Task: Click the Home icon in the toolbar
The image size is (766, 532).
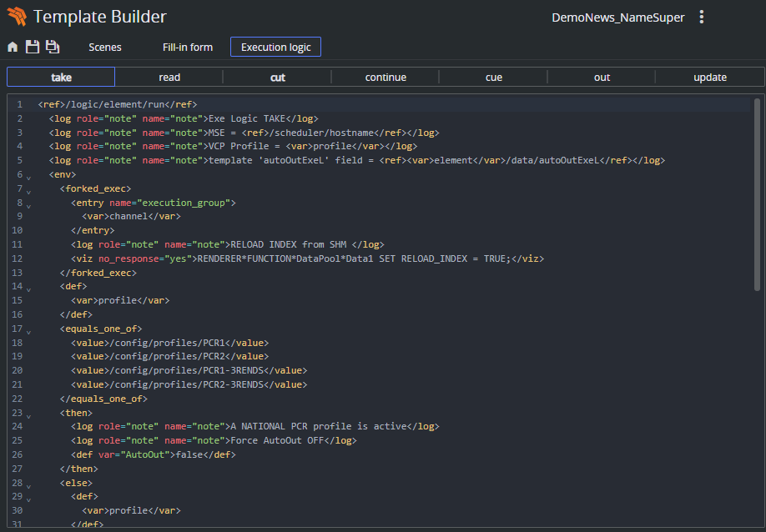Action: (13, 48)
